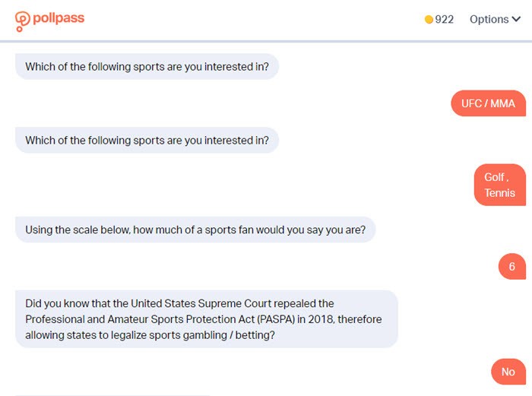Click the partially visible bubble at bottom
The width and height of the screenshot is (532, 396).
pyautogui.click(x=112, y=395)
